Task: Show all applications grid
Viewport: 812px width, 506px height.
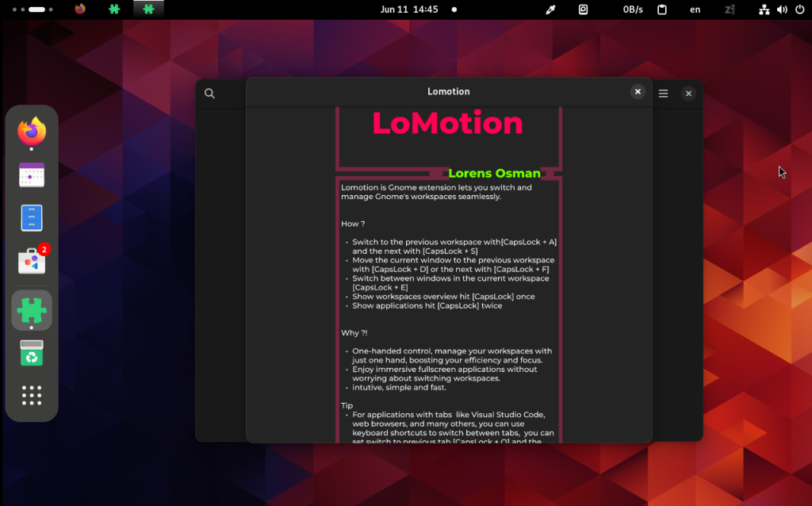Action: (32, 395)
